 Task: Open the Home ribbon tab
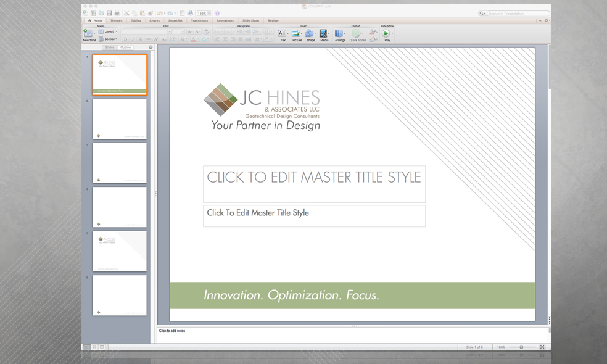(95, 20)
